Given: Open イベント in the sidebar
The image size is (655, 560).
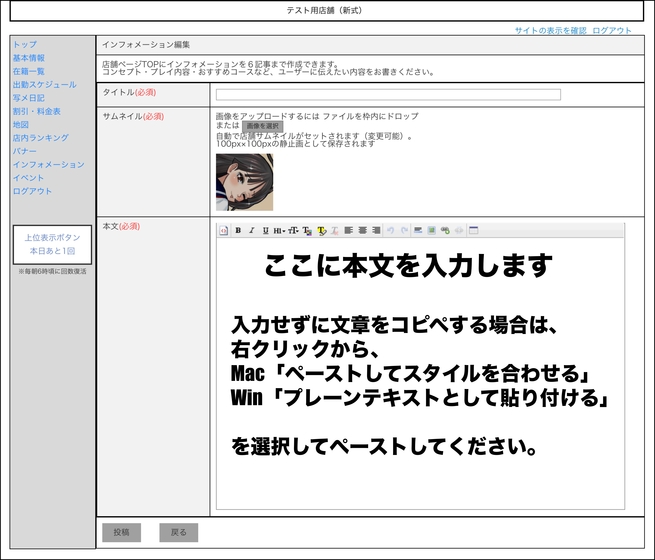Looking at the screenshot, I should (28, 177).
